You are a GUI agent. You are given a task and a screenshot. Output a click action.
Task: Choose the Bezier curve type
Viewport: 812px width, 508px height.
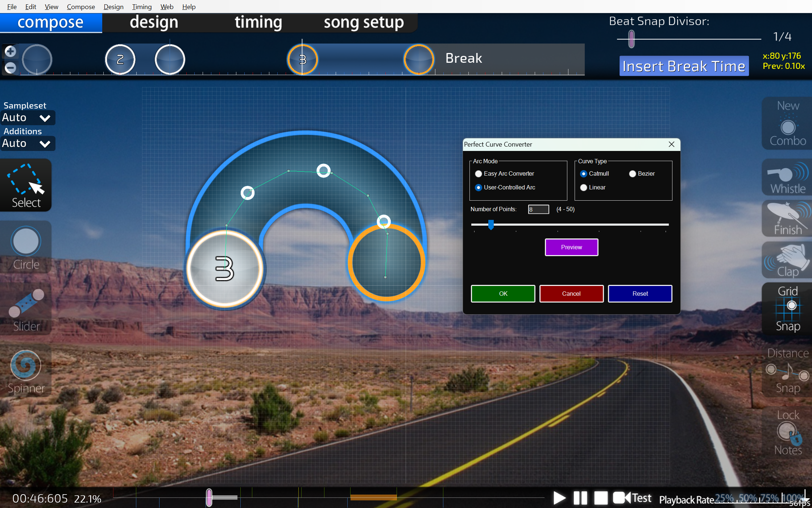[x=633, y=174]
